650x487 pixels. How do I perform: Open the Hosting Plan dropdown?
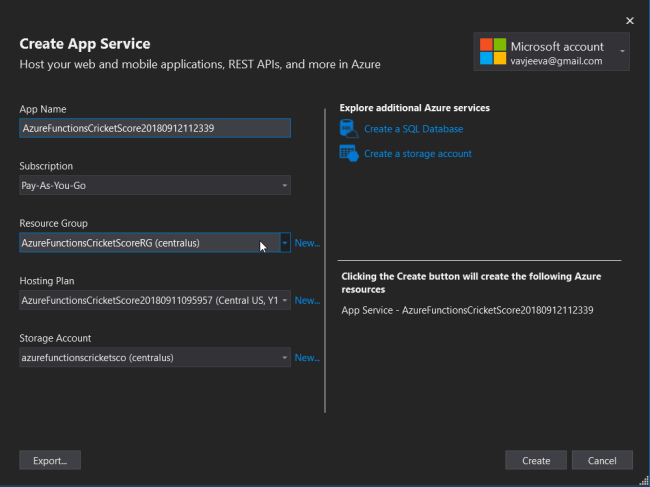coord(155,300)
